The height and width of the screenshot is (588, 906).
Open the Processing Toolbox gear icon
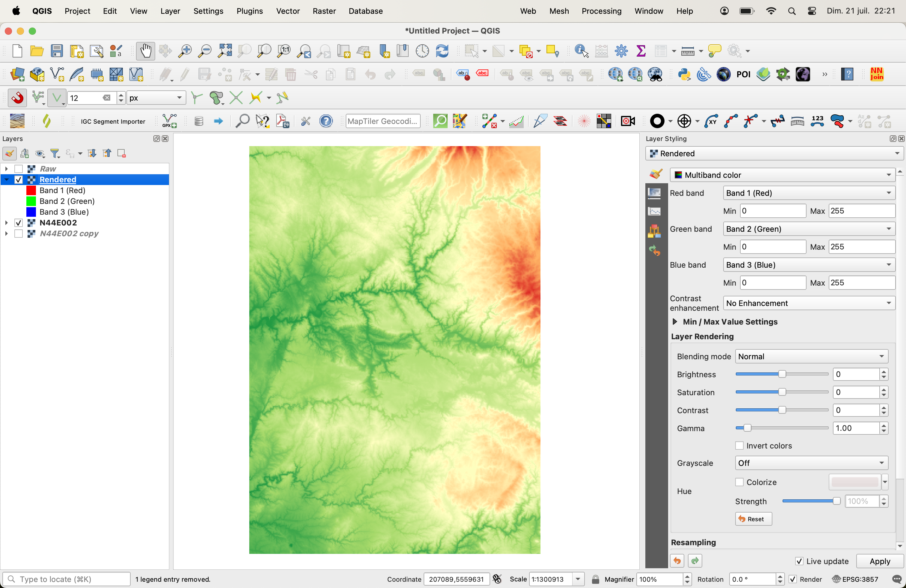(621, 51)
